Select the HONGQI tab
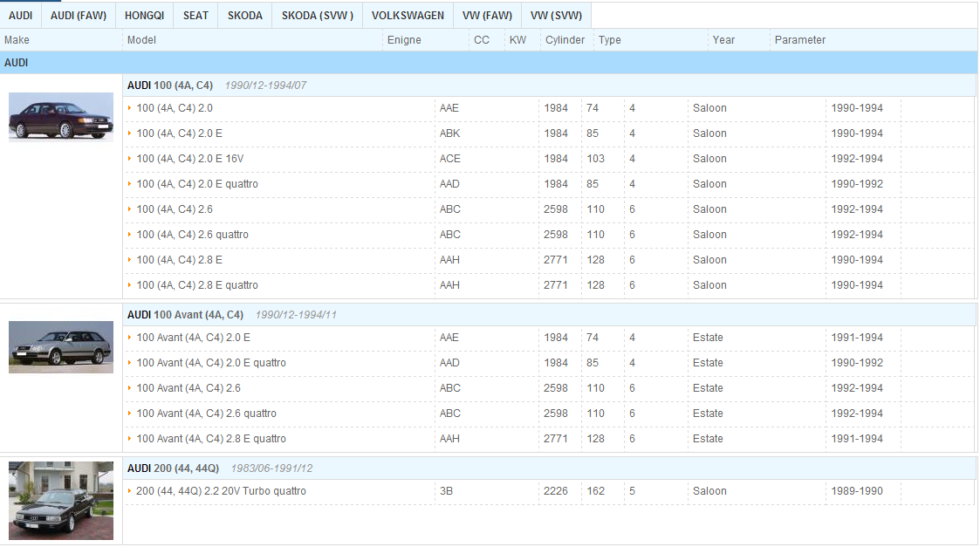 [144, 16]
